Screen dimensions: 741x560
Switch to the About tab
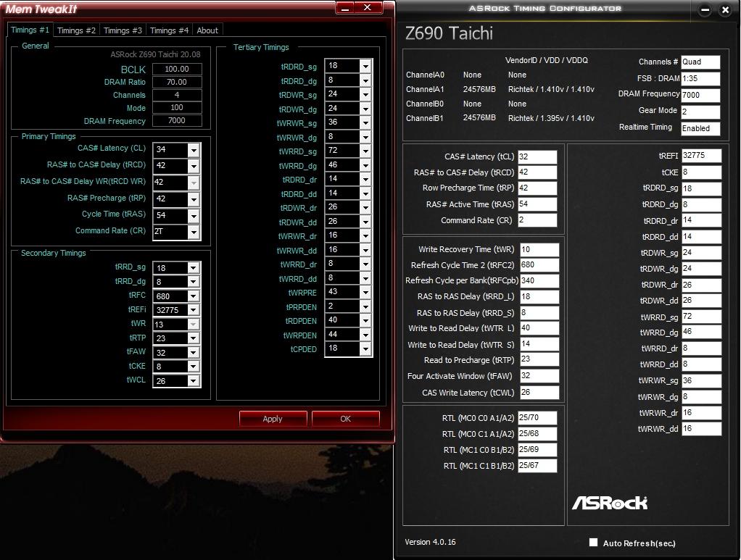(207, 30)
